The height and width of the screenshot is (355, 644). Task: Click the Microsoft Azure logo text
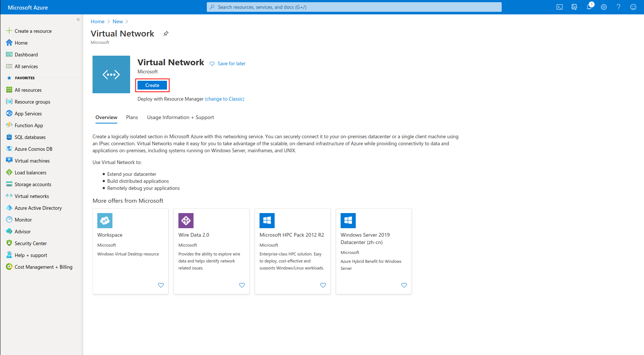pyautogui.click(x=28, y=7)
